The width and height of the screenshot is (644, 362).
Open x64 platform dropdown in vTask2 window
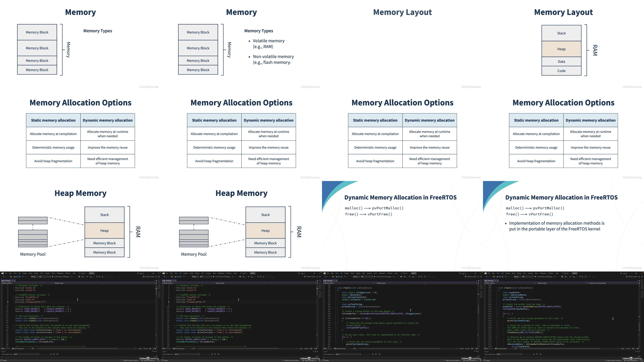pyautogui.click(x=528, y=277)
